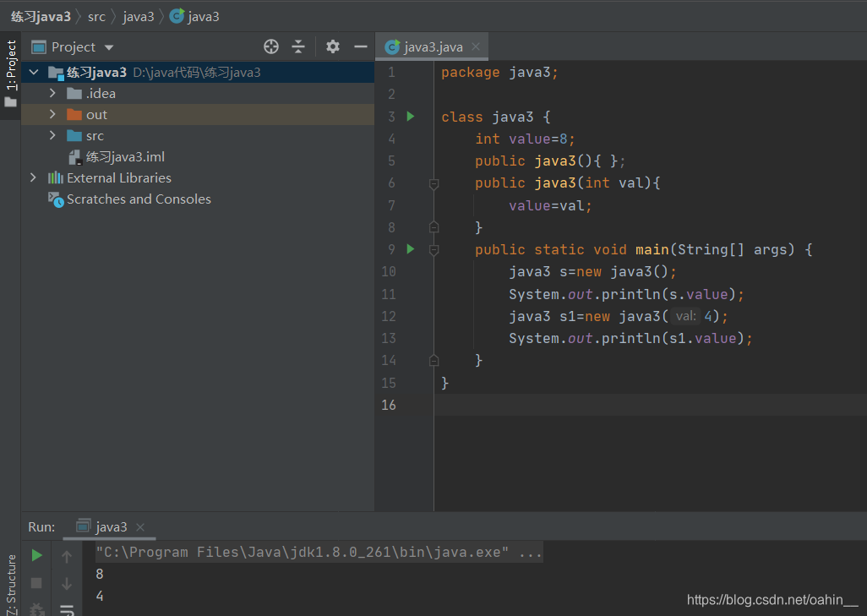Screen dimensions: 867x616
Task: Select the src folder row
Action: tap(198, 135)
